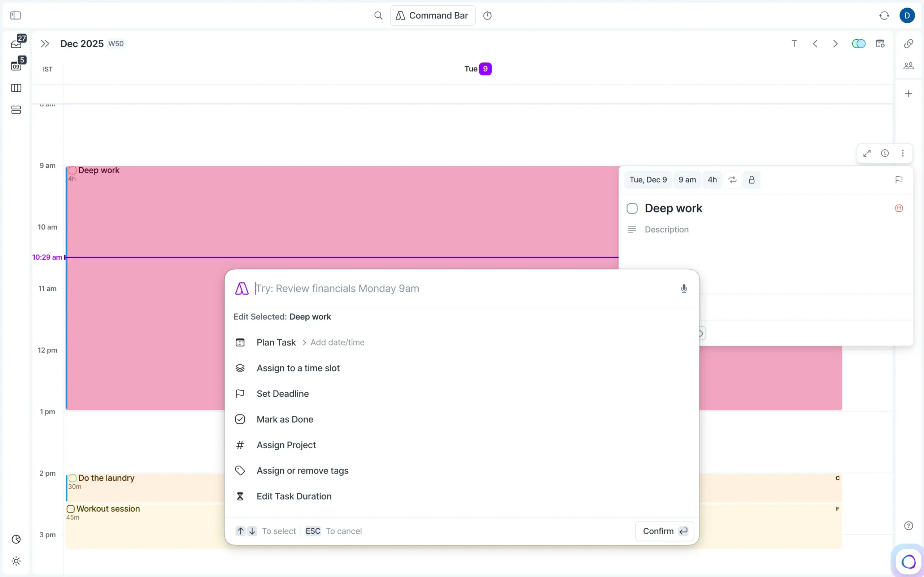Choose Assign Project from command list
Screen dimensions: 924x577
click(286, 445)
